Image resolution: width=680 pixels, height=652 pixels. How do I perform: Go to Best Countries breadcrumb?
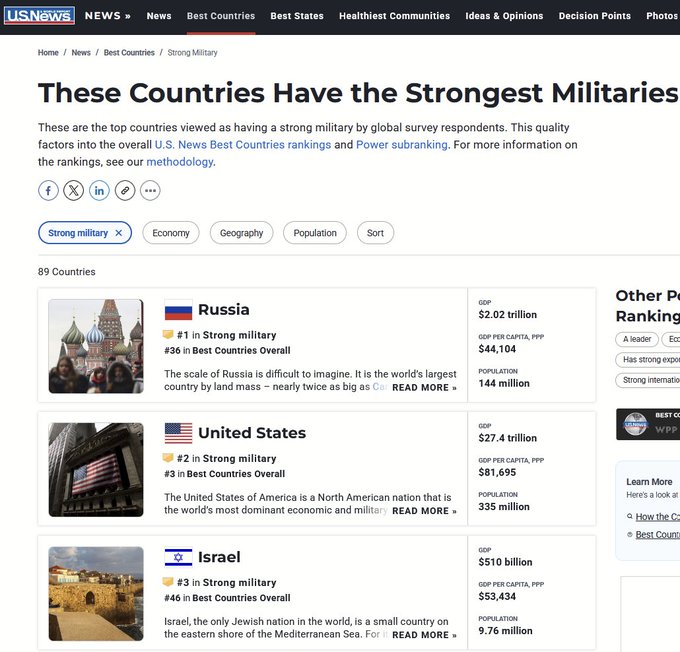coord(129,52)
